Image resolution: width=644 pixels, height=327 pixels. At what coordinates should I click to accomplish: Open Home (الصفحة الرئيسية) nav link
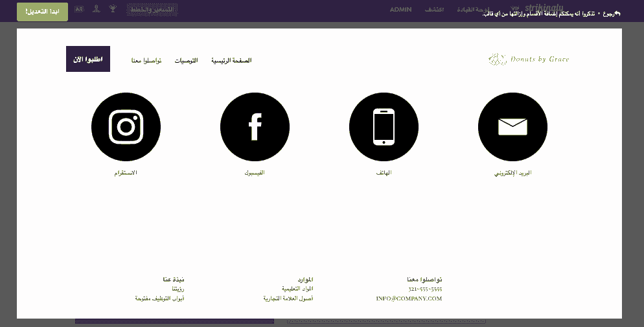pyautogui.click(x=231, y=61)
